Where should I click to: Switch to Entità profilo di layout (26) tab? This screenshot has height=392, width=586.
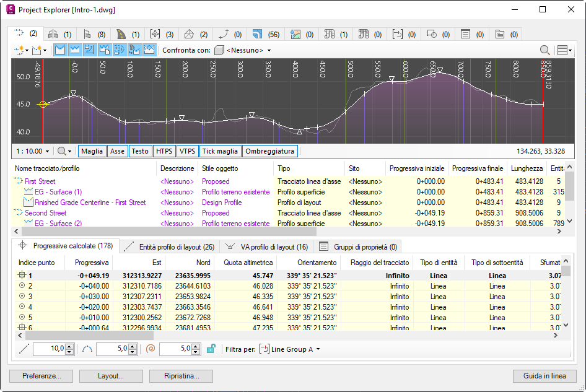click(169, 246)
